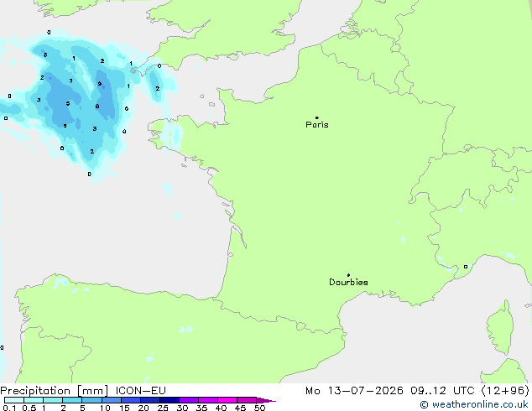Pick the 5–10 mm legend swatch
Screen dimensions: 532x411
point(91,400)
